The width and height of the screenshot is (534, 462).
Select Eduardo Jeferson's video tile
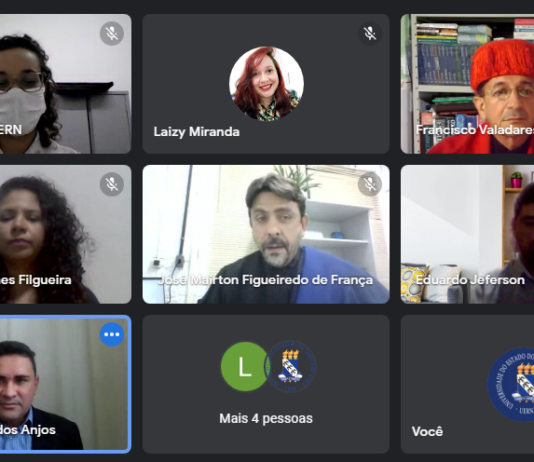(467, 234)
